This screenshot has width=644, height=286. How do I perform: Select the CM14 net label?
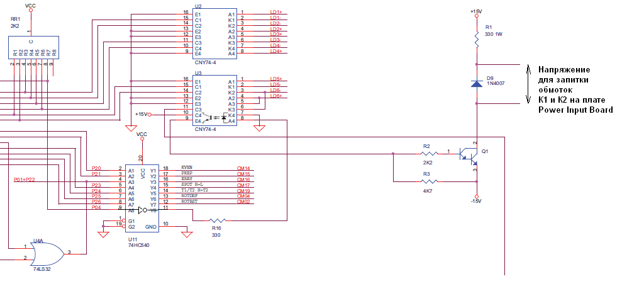pyautogui.click(x=243, y=168)
